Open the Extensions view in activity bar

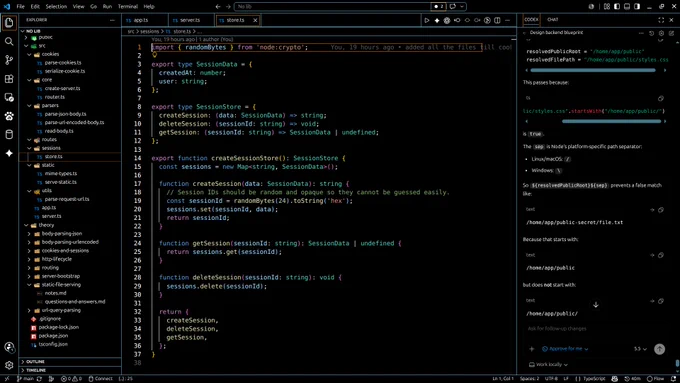(9, 79)
